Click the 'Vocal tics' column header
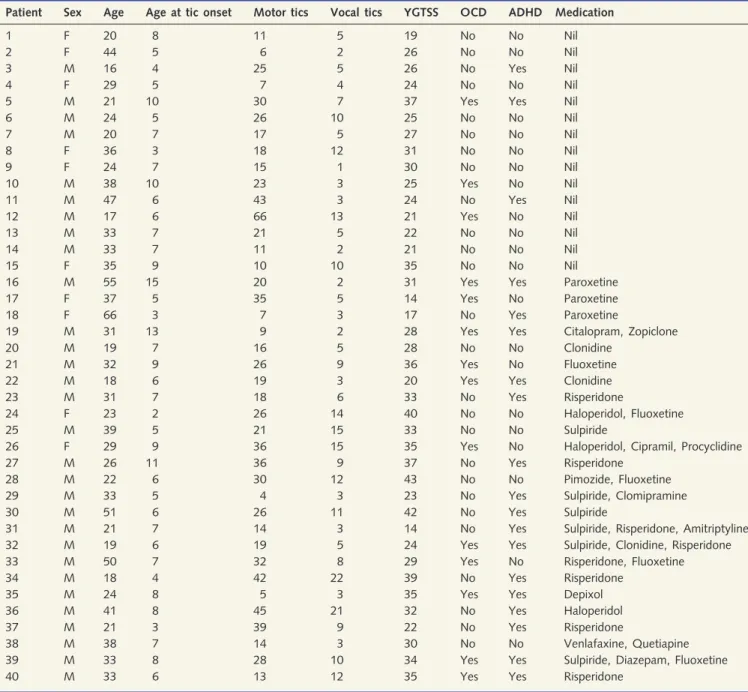This screenshot has width=748, height=692. (x=356, y=12)
